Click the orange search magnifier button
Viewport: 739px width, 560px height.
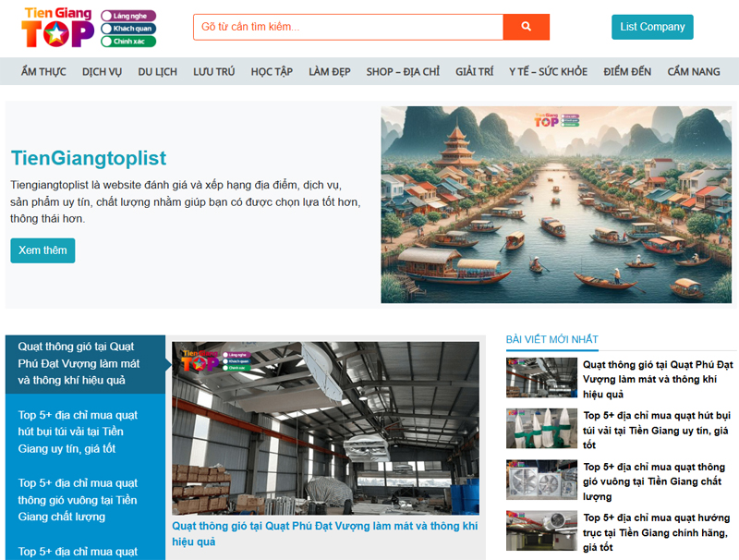coord(526,27)
